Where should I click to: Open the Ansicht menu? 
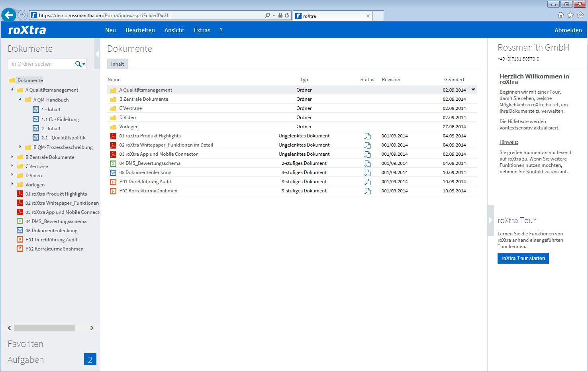coord(174,30)
